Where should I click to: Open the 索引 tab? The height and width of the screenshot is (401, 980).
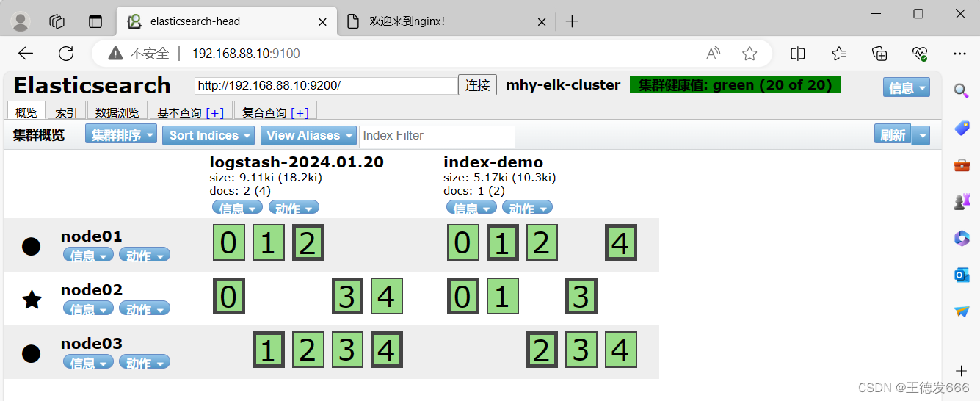pos(66,112)
